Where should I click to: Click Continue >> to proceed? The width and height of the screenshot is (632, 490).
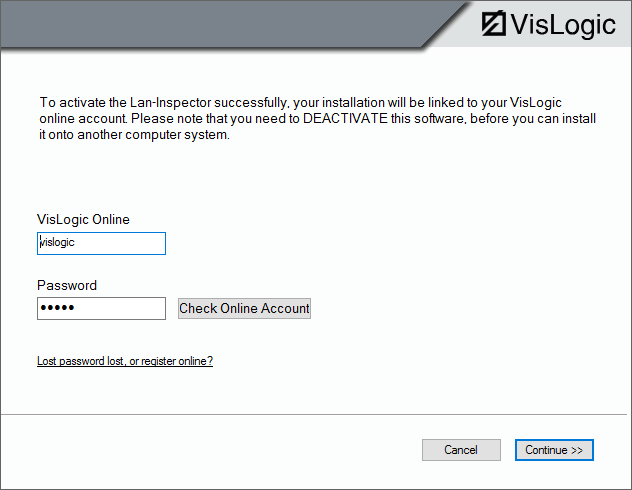[554, 450]
